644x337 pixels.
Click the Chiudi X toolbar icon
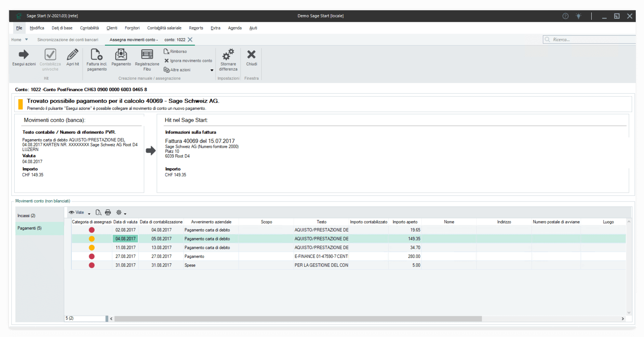click(x=251, y=54)
